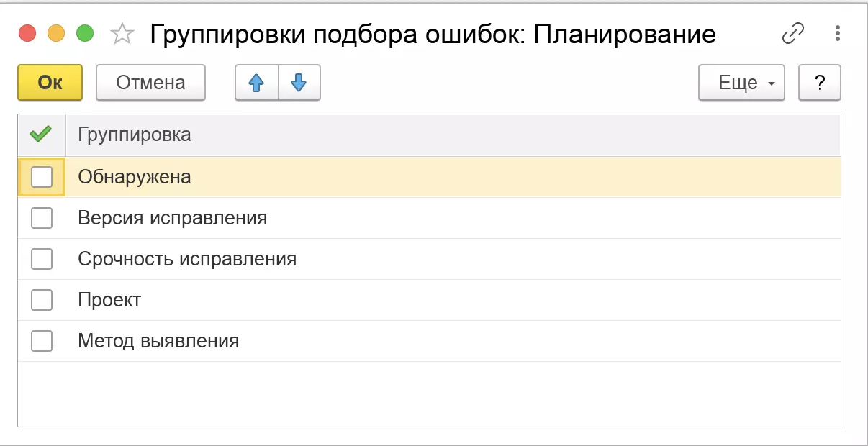Click the green macOS zoom button
The width and height of the screenshot is (868, 446).
85,33
